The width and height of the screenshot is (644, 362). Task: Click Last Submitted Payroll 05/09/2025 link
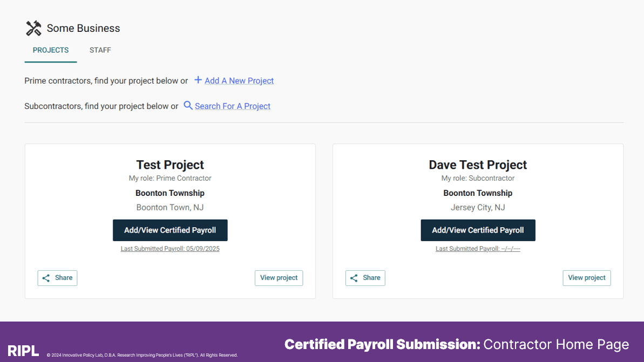point(170,249)
